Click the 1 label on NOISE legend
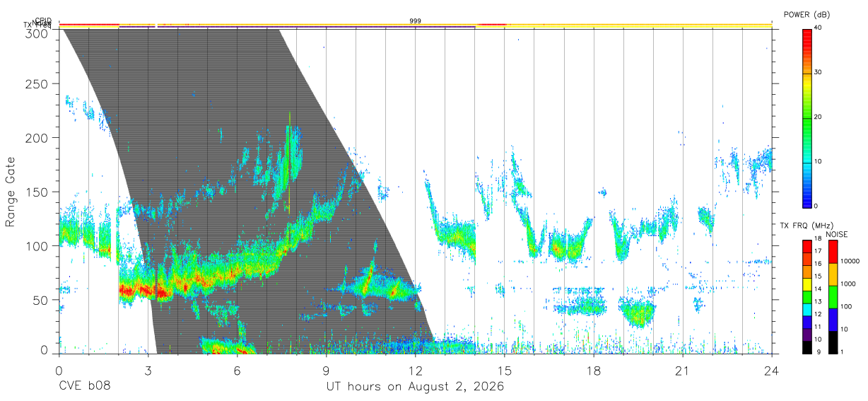 [x=843, y=353]
